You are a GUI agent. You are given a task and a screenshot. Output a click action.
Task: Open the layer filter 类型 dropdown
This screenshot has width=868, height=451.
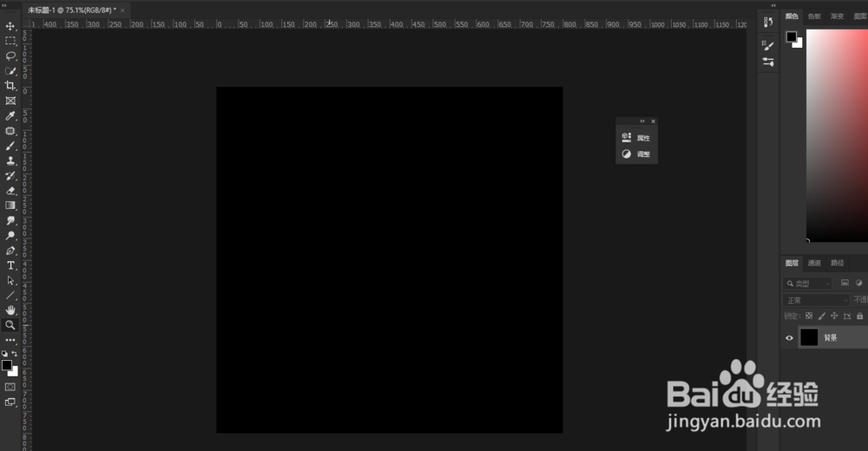click(807, 284)
